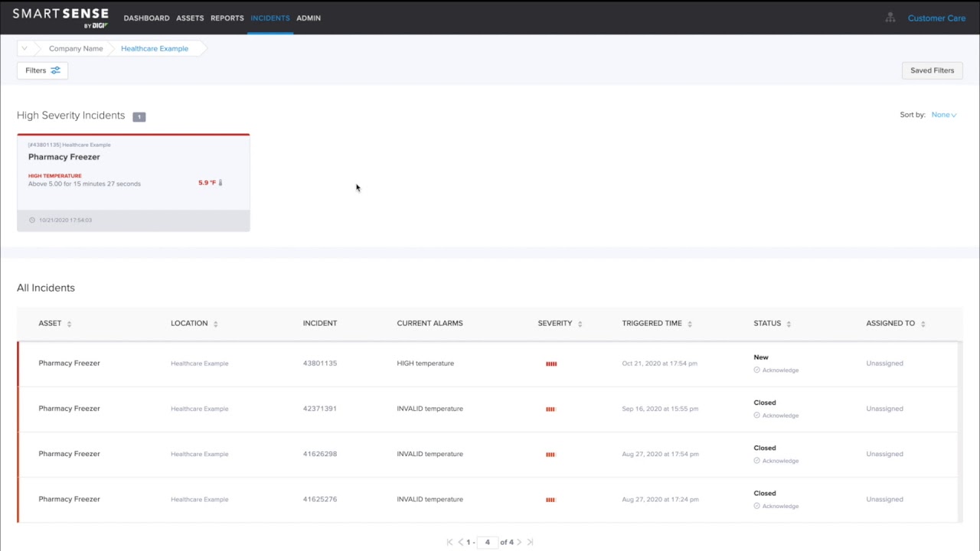
Task: Click the 5.9 °F temperature reading
Action: pos(207,183)
